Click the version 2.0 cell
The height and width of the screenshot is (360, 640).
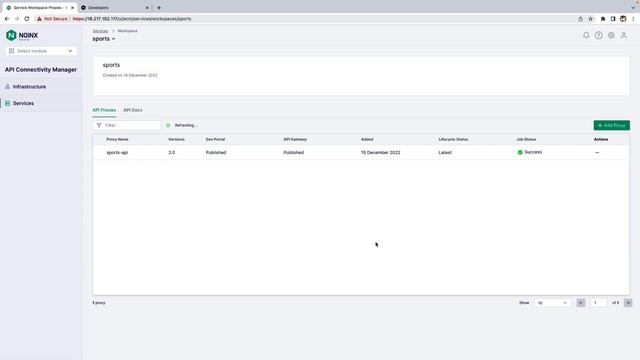[x=171, y=153]
